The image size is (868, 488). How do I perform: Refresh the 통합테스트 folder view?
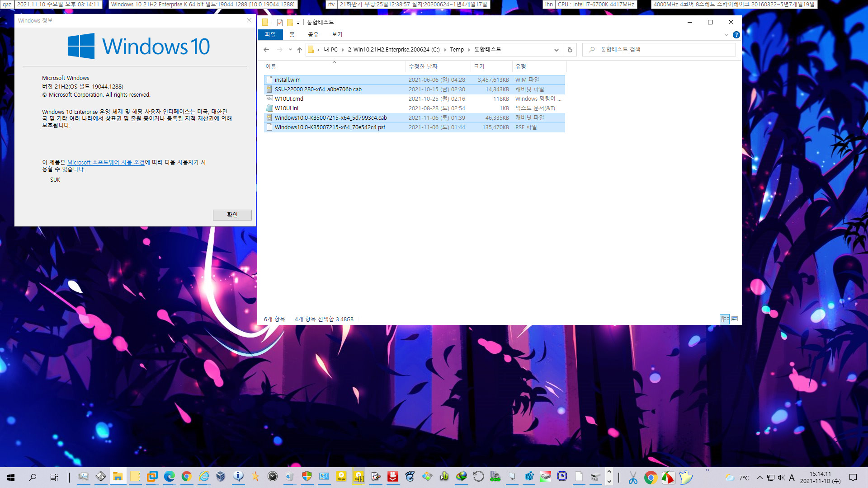click(570, 50)
